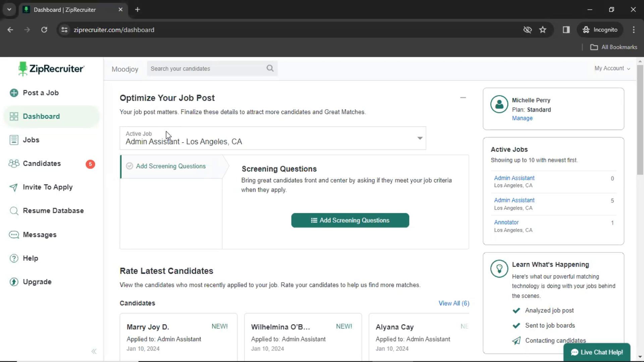Image resolution: width=644 pixels, height=362 pixels.
Task: Click the Add Screening Questions button
Action: click(x=350, y=220)
